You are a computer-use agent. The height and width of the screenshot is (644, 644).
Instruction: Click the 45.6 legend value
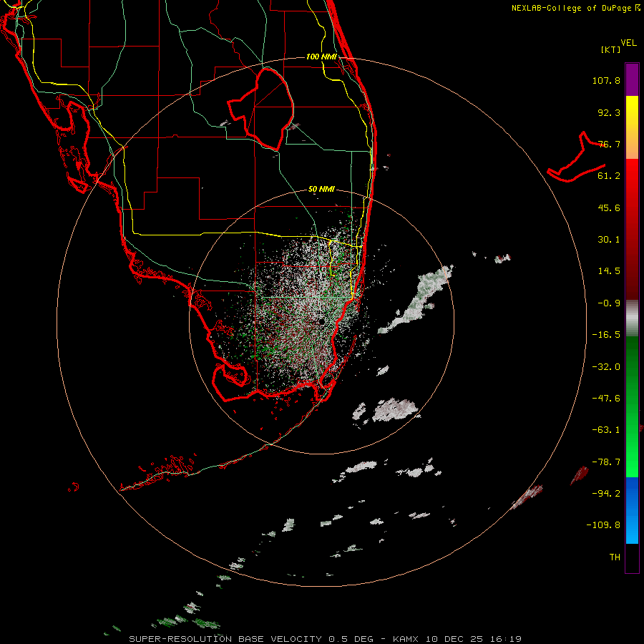tap(609, 208)
